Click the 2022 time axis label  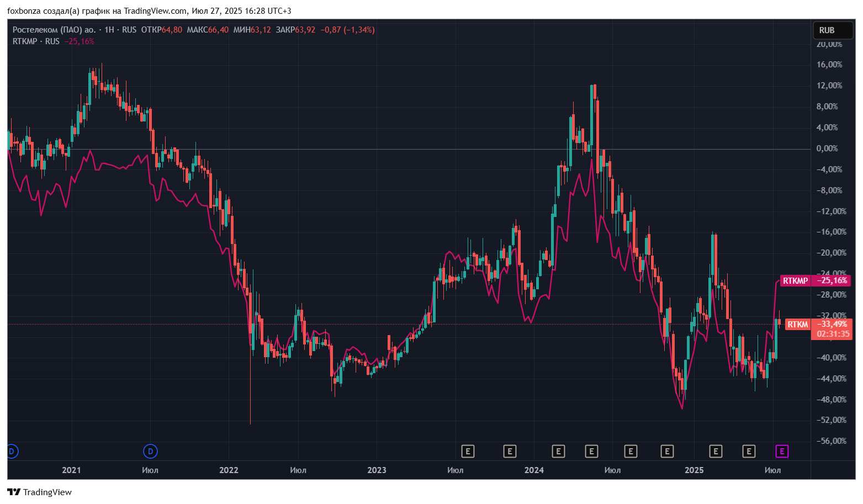coord(229,470)
